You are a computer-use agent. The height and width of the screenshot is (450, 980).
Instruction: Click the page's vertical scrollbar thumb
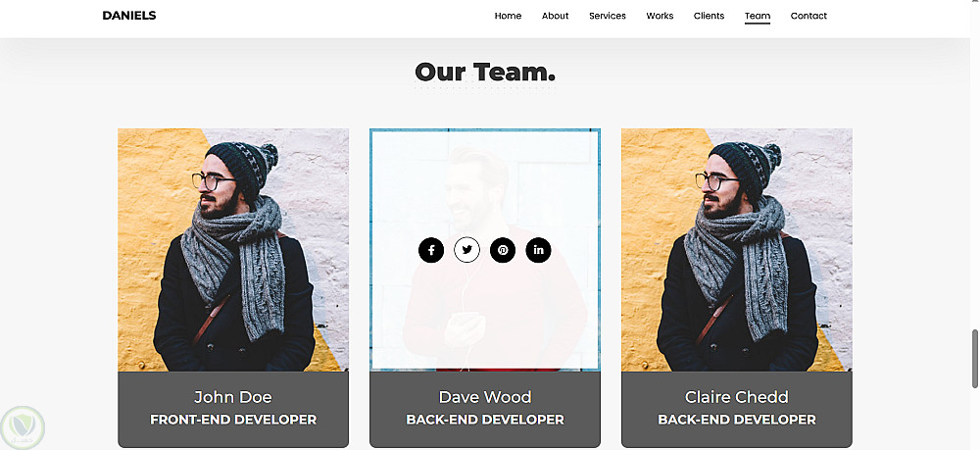(x=974, y=360)
